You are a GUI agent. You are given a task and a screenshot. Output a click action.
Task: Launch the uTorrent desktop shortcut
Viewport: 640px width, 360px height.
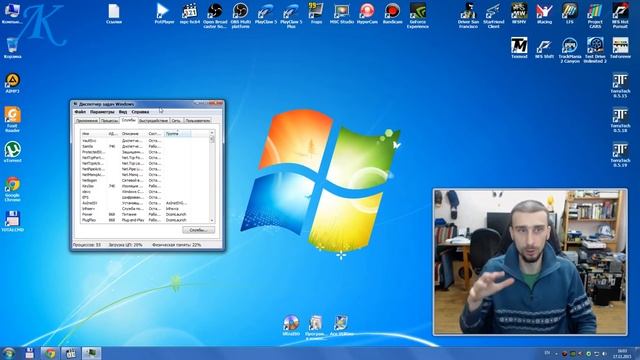[x=12, y=152]
